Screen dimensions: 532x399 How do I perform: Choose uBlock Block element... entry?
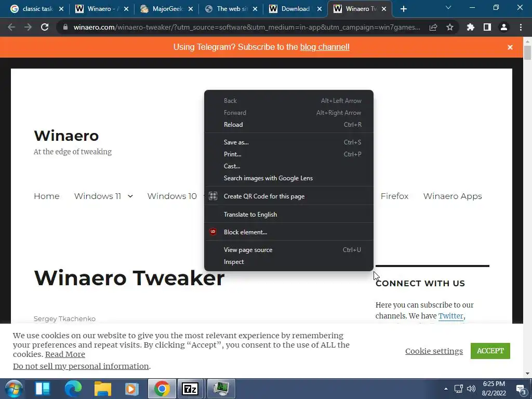point(289,232)
